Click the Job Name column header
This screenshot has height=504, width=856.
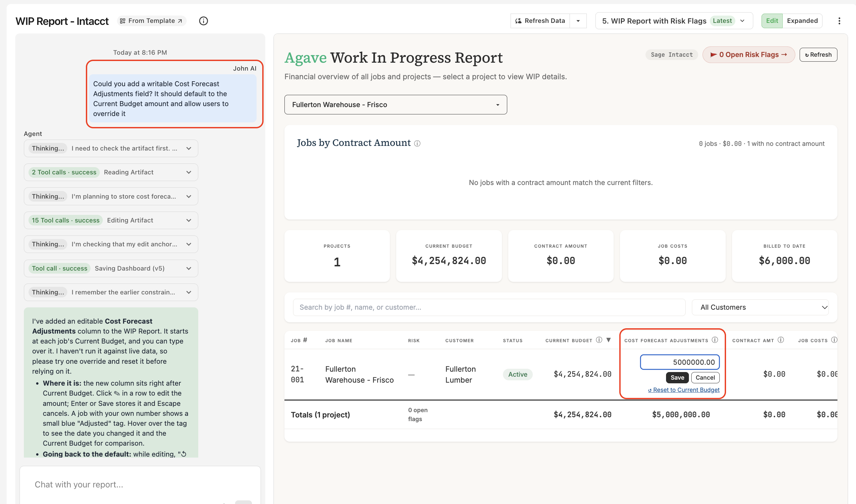[x=339, y=341]
